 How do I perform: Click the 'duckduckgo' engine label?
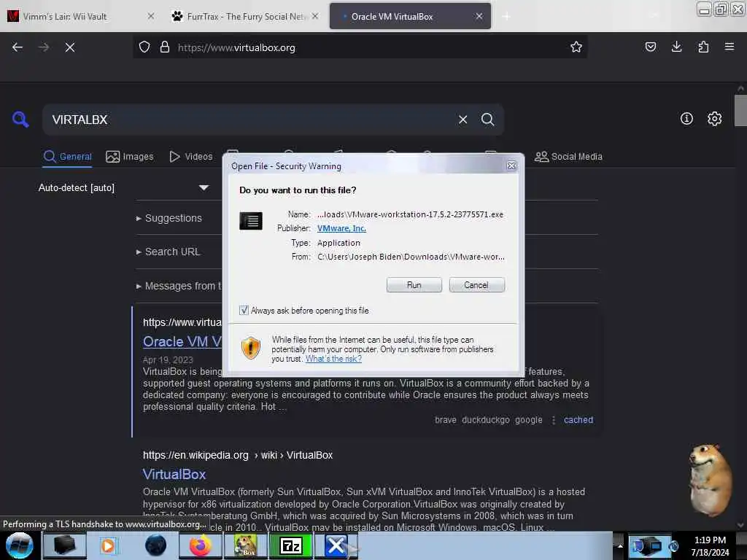pos(485,420)
